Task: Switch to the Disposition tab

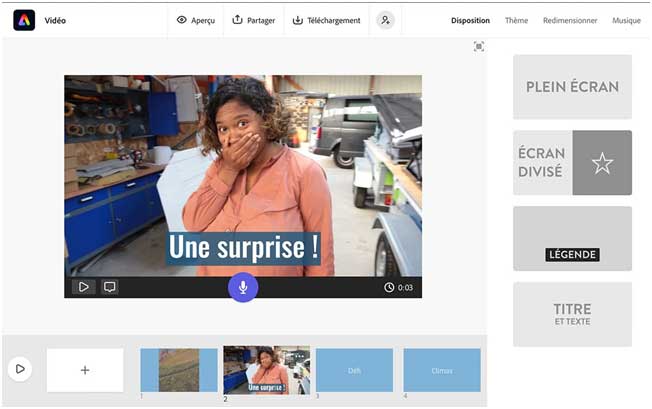Action: pos(470,20)
